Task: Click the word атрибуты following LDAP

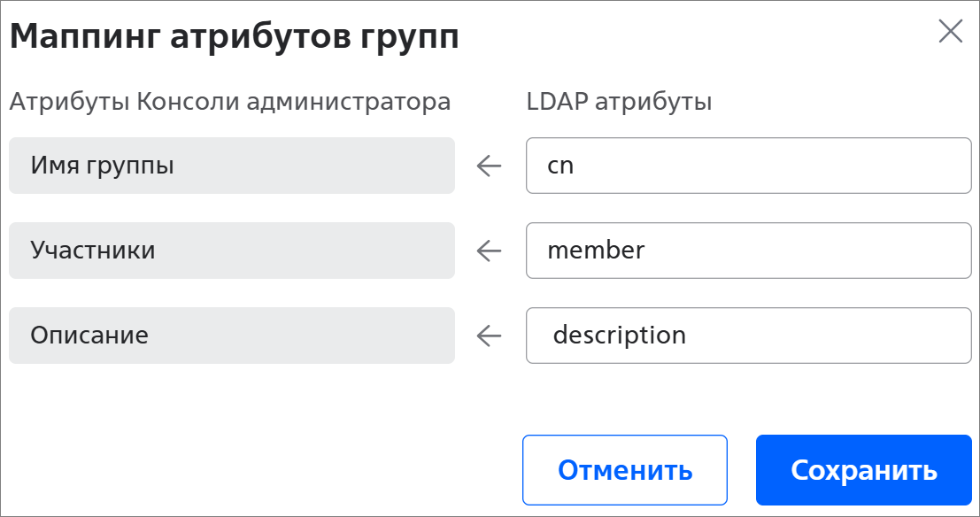Action: [x=653, y=102]
